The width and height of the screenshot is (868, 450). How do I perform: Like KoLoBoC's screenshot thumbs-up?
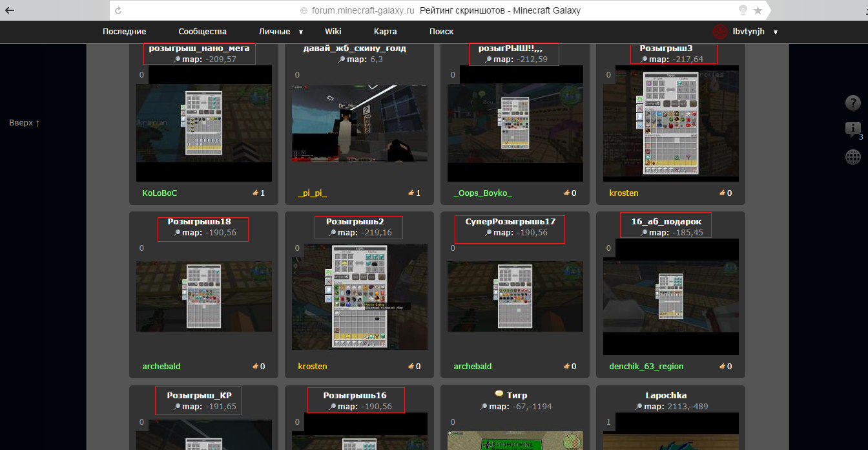255,193
